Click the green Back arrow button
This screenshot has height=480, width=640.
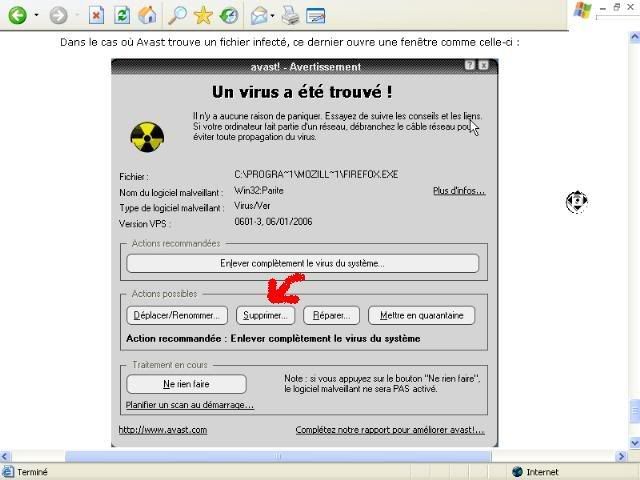click(x=18, y=16)
